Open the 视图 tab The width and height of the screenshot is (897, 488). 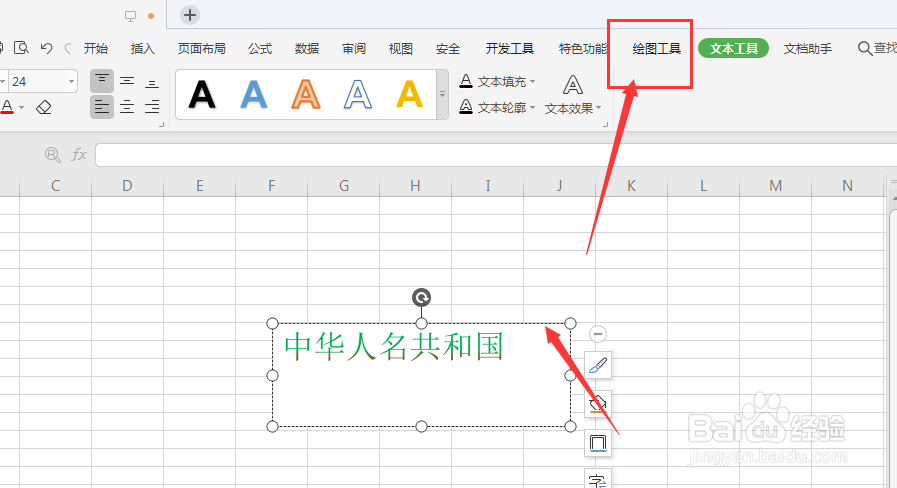click(400, 49)
